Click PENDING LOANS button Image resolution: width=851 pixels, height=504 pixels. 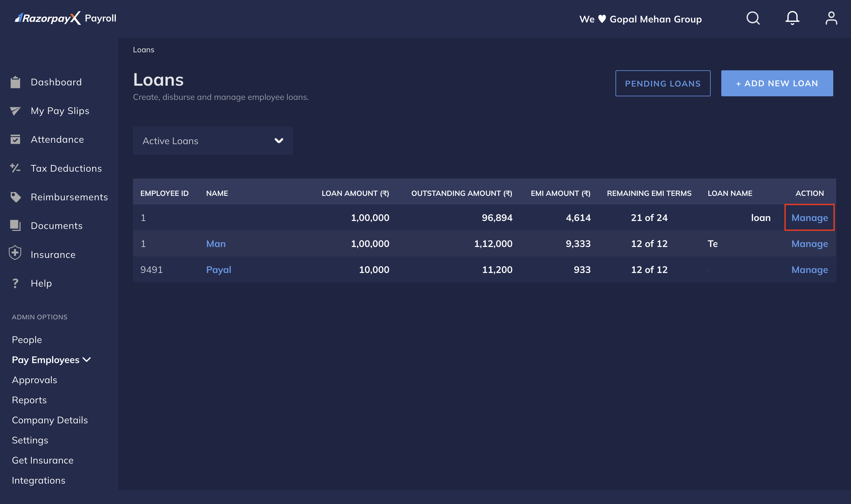click(x=662, y=83)
